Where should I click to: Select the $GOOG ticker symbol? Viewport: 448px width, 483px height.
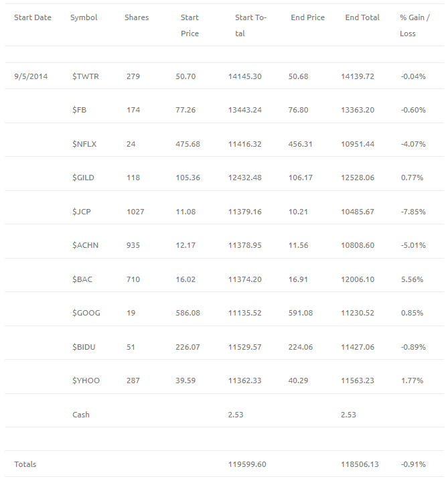[x=86, y=314]
